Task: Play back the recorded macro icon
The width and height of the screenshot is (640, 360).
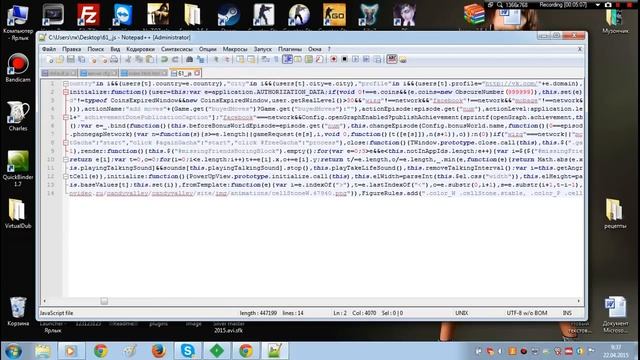Action: click(356, 60)
